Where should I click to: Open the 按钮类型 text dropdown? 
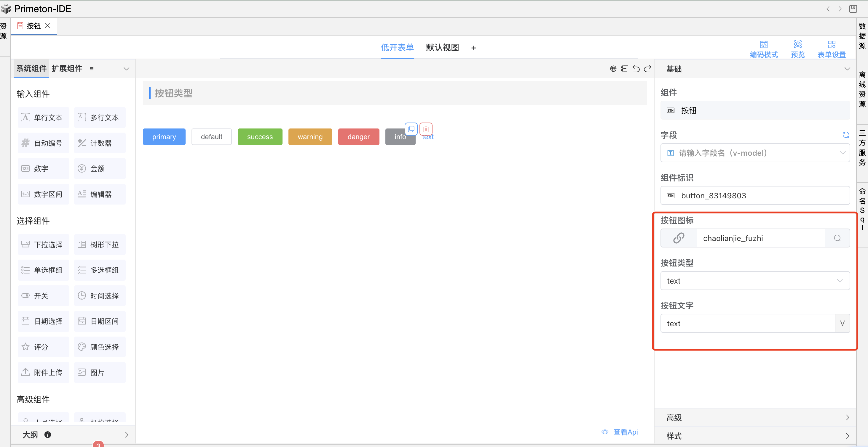click(755, 281)
